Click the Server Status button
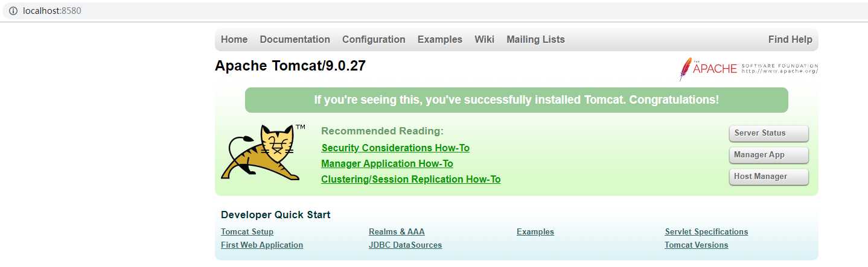 (x=768, y=133)
